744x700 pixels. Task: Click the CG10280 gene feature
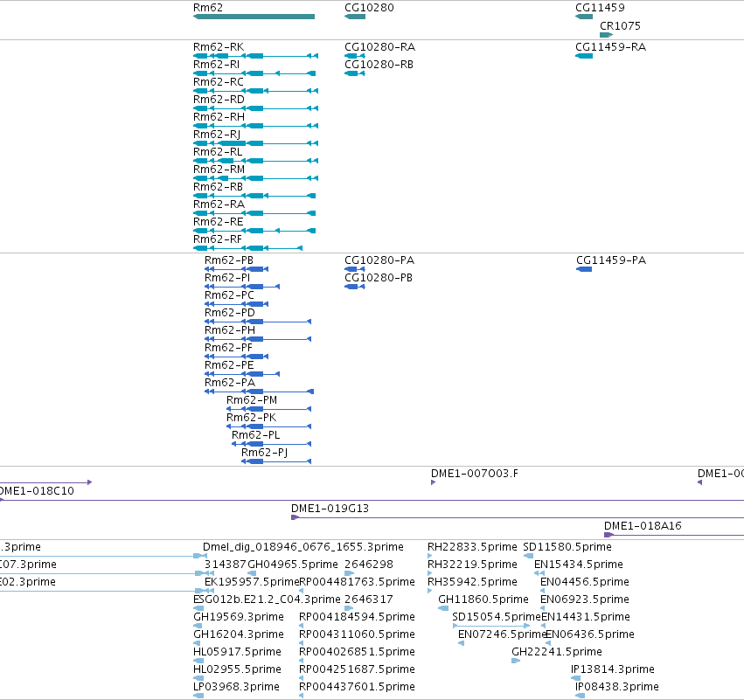coord(355,17)
